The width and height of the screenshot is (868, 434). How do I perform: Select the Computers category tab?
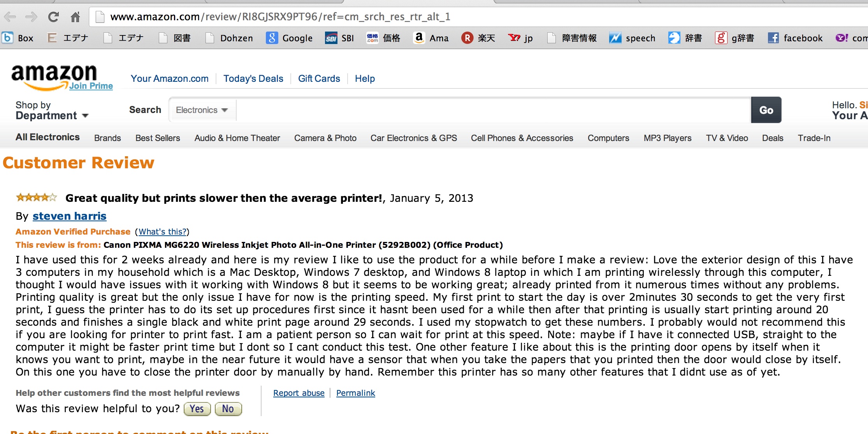click(x=608, y=138)
